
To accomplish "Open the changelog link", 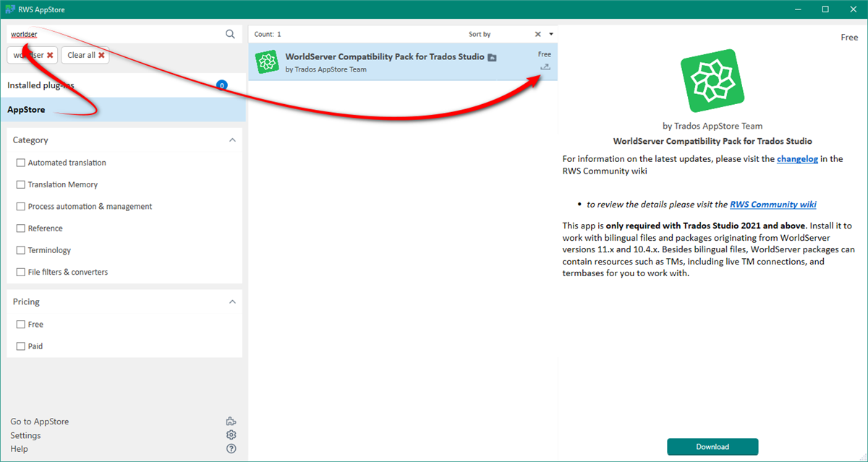I will pos(797,159).
